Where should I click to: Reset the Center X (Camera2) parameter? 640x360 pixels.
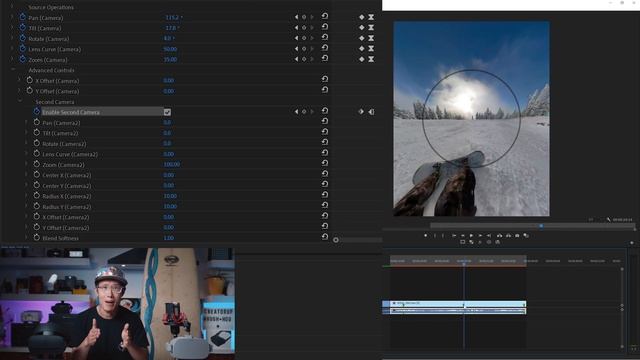325,173
